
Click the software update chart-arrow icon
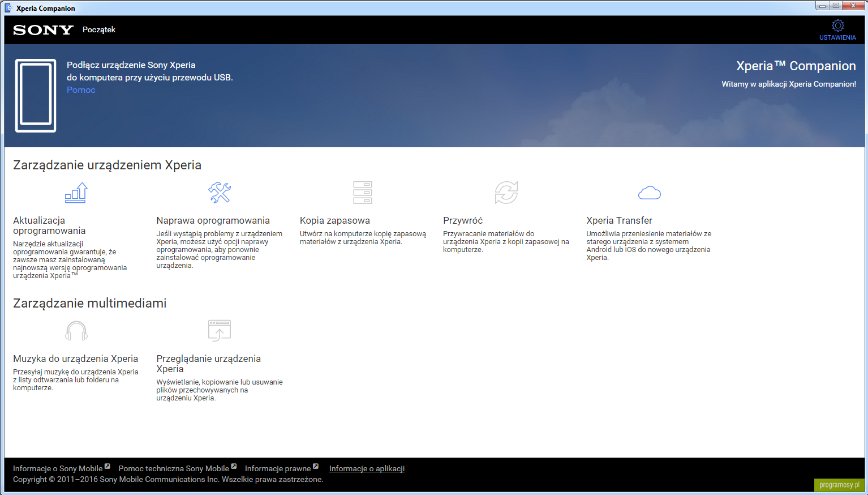click(76, 193)
